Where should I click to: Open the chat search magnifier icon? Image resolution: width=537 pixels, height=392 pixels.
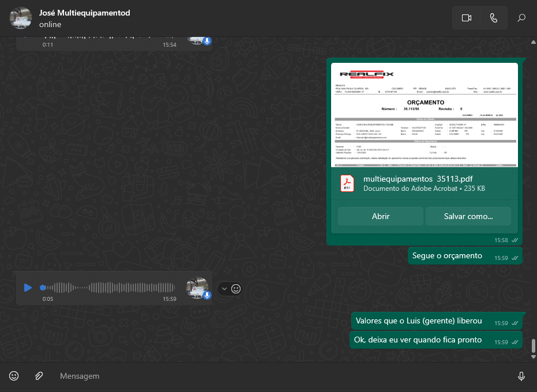point(521,18)
